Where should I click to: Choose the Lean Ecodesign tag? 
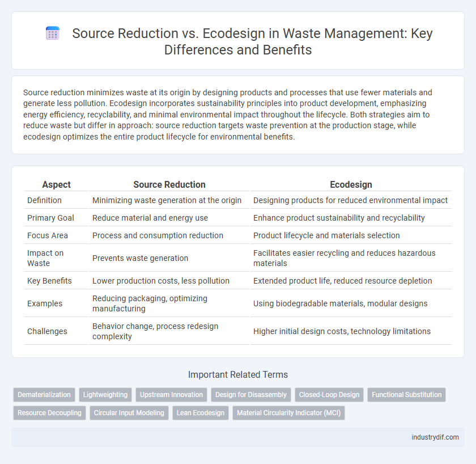click(x=200, y=413)
